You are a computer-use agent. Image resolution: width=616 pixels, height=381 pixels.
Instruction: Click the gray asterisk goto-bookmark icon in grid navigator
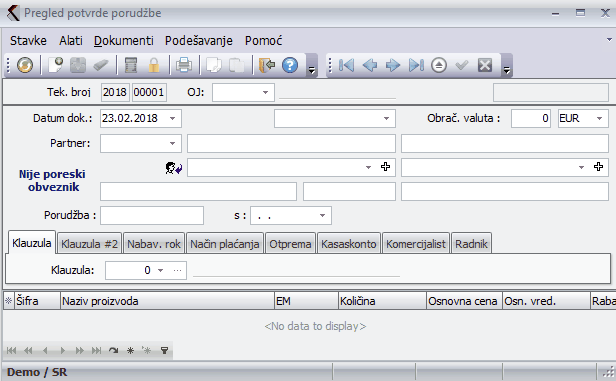coord(147,350)
